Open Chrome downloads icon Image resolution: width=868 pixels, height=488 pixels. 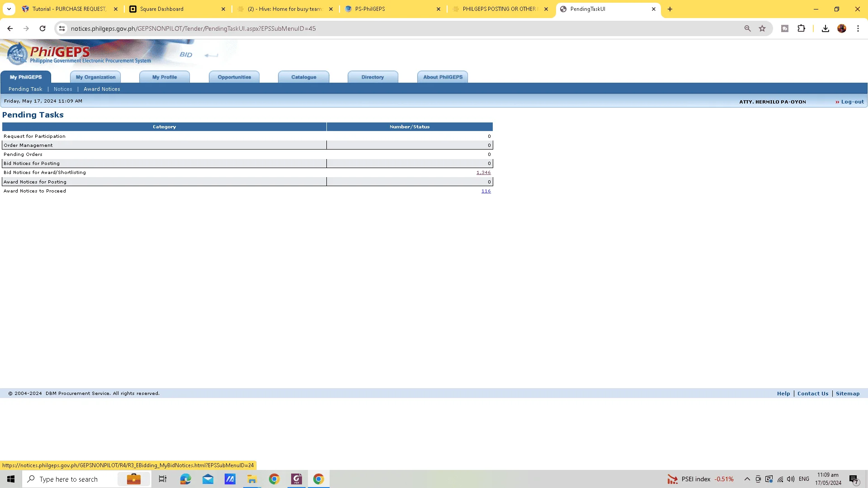[825, 28]
